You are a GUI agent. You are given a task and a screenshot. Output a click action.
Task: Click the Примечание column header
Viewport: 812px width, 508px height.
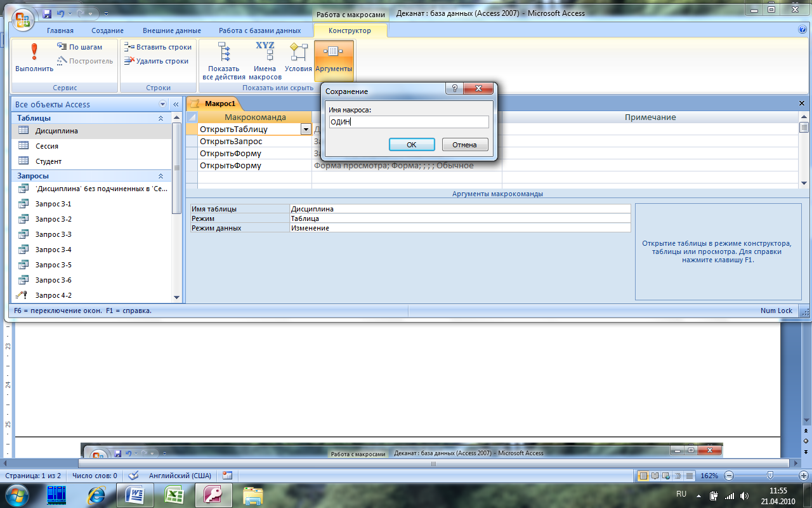650,117
